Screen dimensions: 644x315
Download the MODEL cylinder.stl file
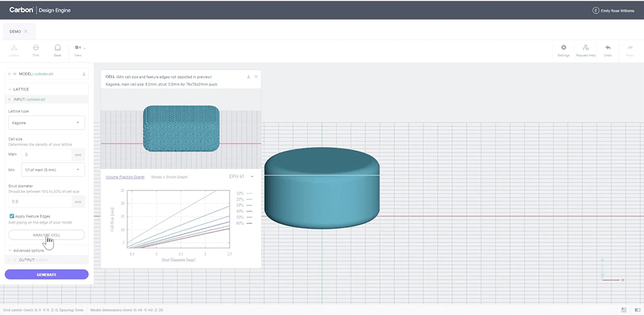pos(84,74)
